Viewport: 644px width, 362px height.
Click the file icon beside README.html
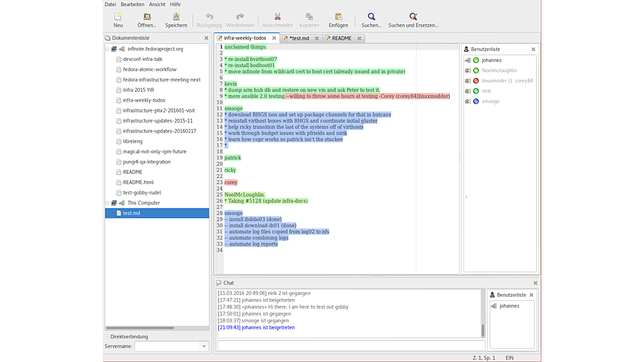tap(119, 183)
